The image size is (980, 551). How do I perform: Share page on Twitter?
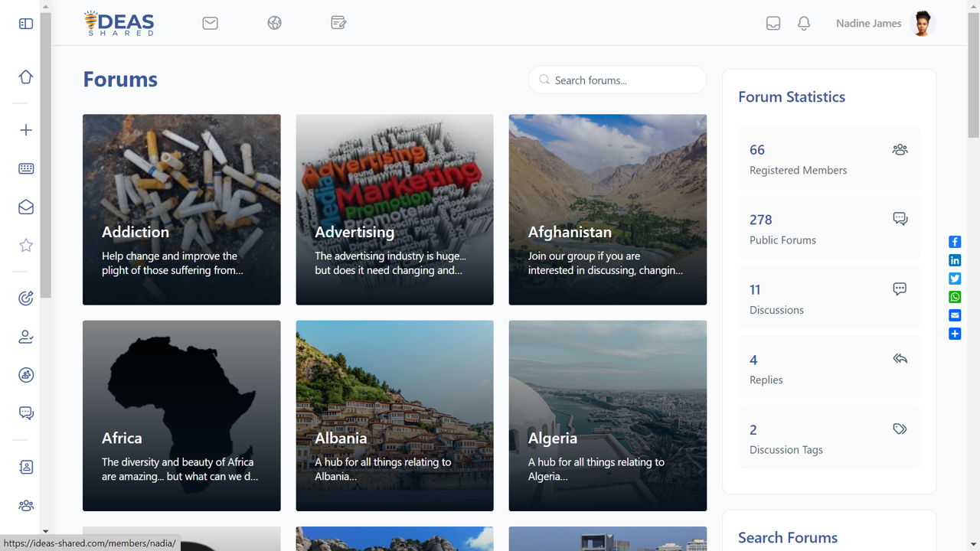[x=955, y=279]
